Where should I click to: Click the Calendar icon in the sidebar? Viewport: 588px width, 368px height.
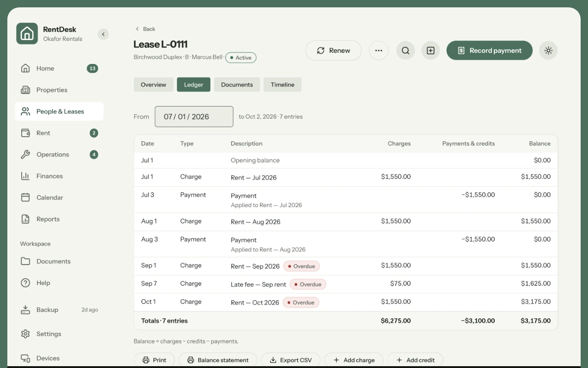[x=26, y=197]
